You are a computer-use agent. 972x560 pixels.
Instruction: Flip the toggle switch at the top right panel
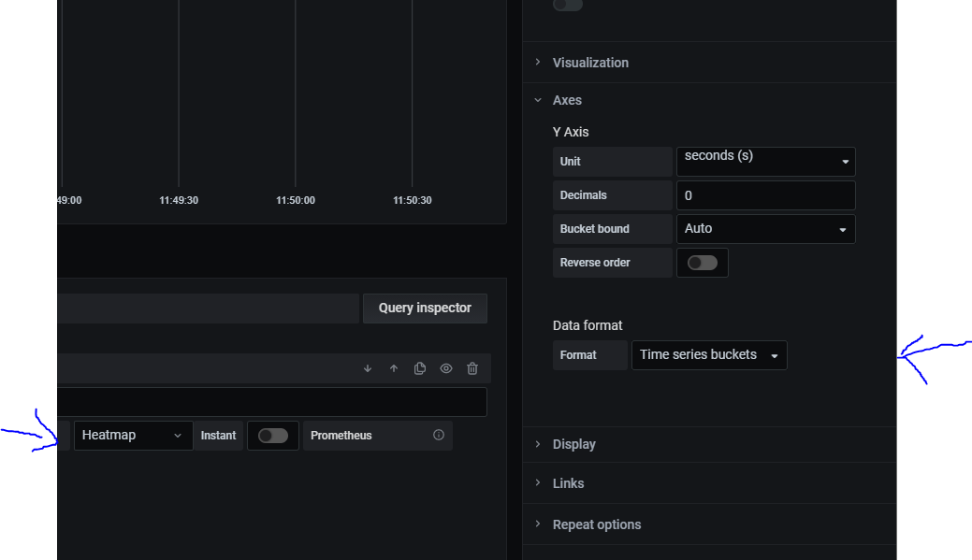(567, 6)
